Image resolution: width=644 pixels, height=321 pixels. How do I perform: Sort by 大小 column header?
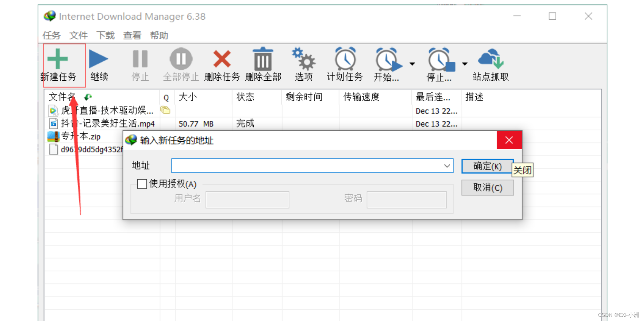pyautogui.click(x=204, y=97)
